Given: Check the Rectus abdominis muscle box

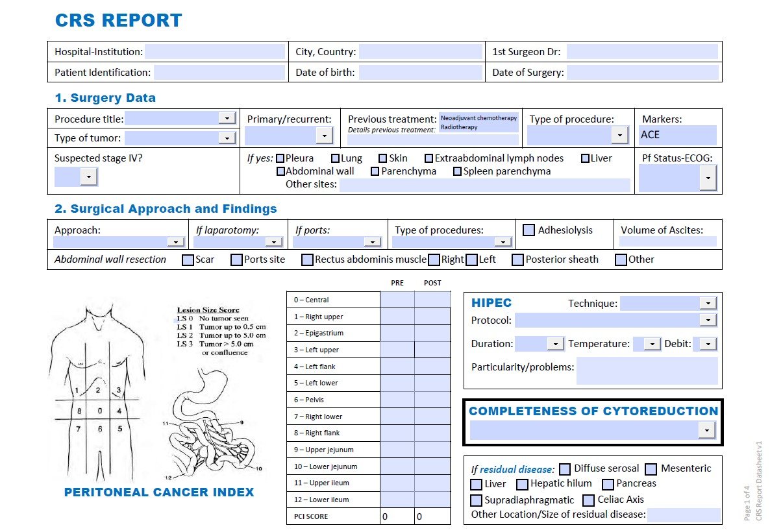Looking at the screenshot, I should (308, 260).
